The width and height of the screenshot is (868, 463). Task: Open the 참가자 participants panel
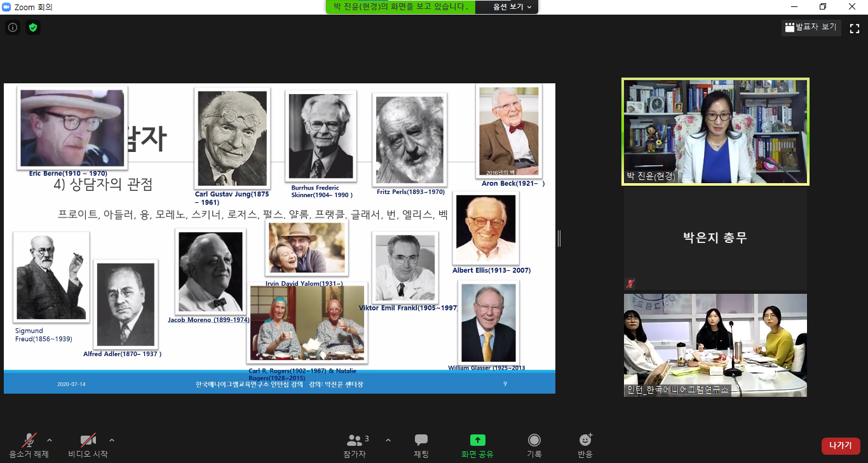point(355,445)
